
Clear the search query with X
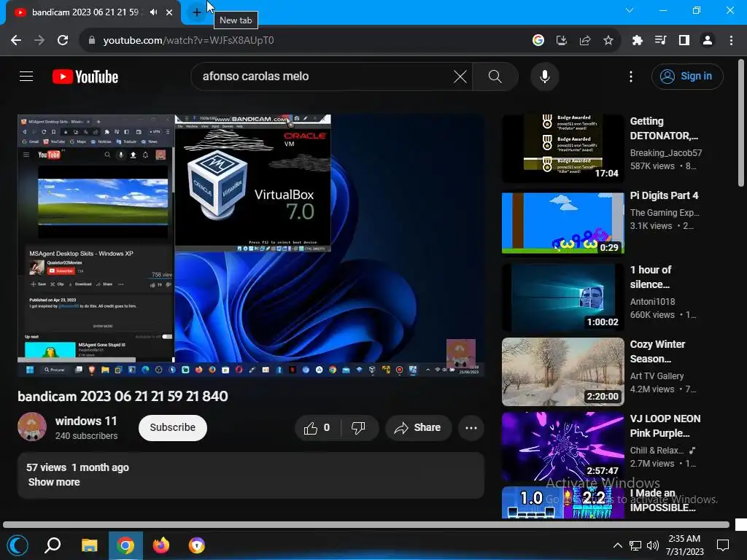pos(460,76)
